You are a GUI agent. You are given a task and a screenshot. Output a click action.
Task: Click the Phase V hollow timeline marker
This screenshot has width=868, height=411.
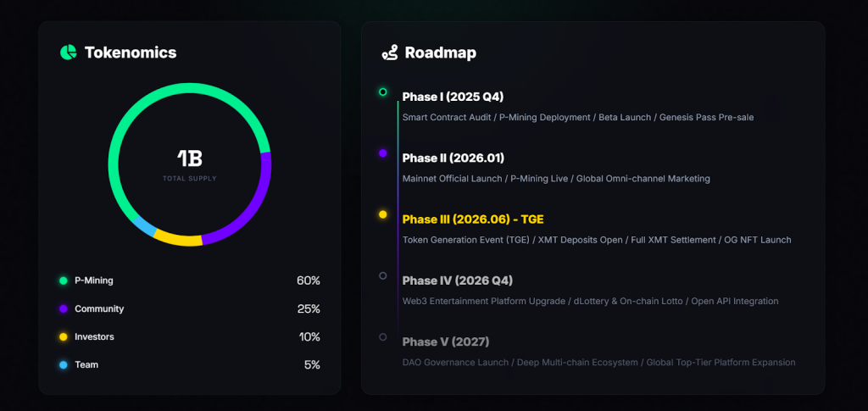coord(383,336)
